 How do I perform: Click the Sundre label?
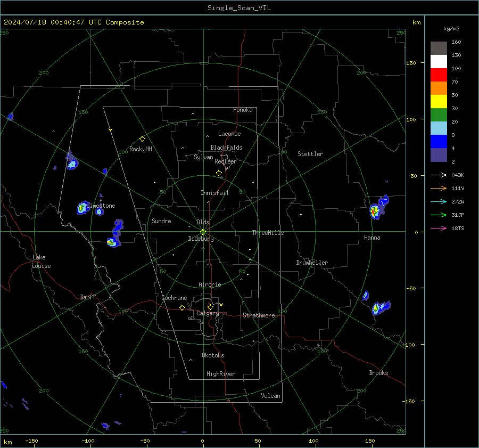pos(161,221)
